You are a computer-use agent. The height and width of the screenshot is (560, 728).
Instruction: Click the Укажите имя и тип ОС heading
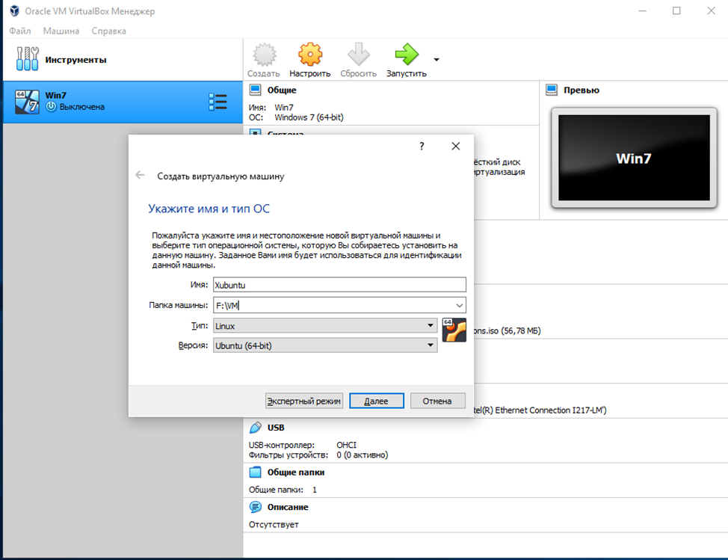pyautogui.click(x=209, y=209)
